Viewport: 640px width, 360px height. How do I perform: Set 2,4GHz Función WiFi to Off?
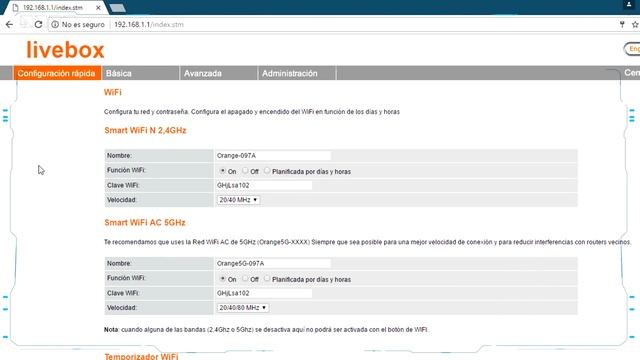pyautogui.click(x=245, y=171)
